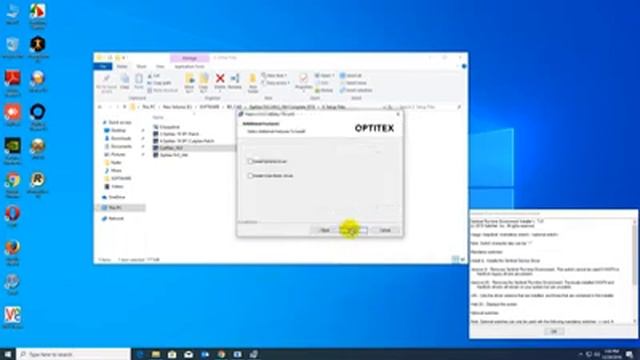The width and height of the screenshot is (640, 360).
Task: Expand This PC in navigation pane
Action: 99,208
